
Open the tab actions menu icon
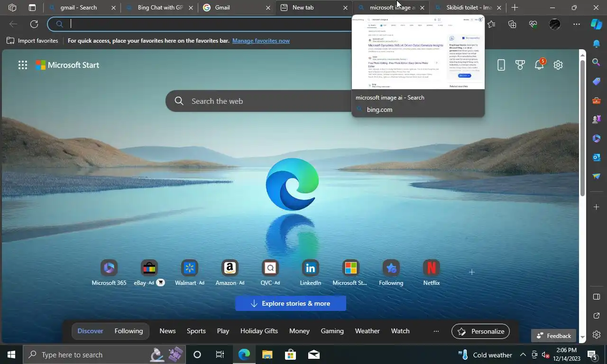[x=32, y=8]
